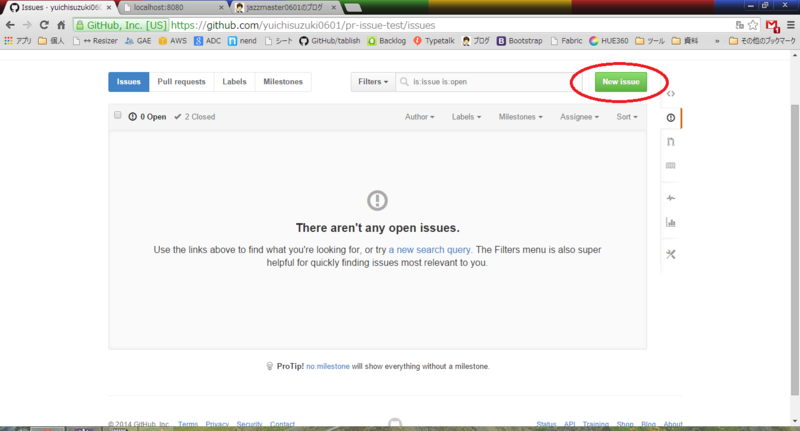Open the Assignee filter dropdown

pos(579,117)
